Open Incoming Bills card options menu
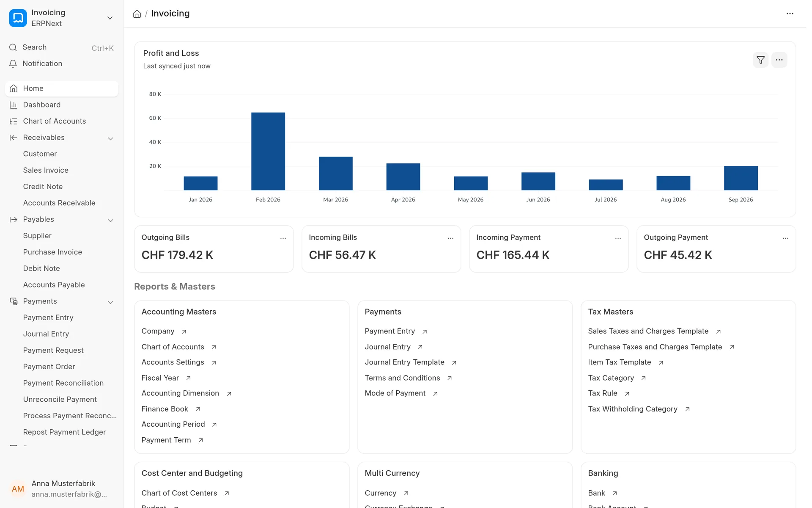 click(450, 238)
